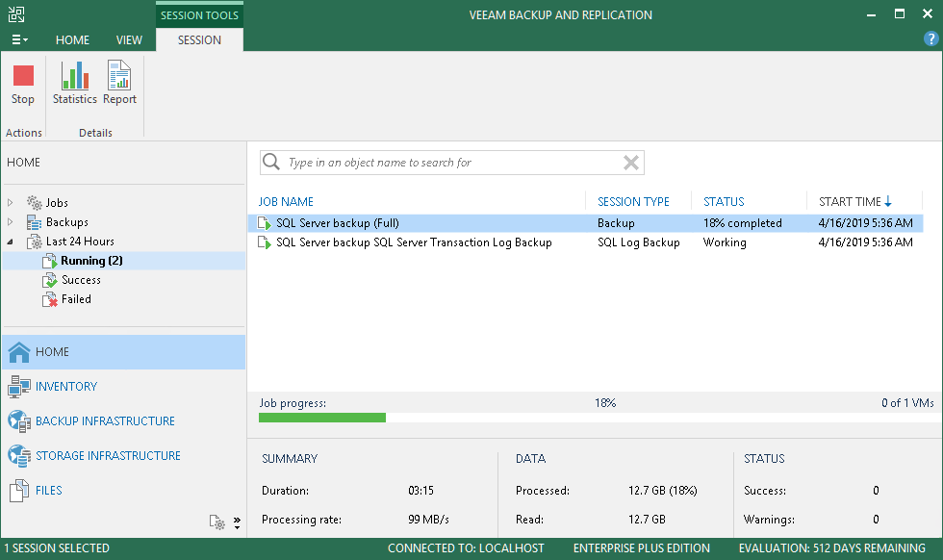Click the Storage Infrastructure icon

[19, 456]
